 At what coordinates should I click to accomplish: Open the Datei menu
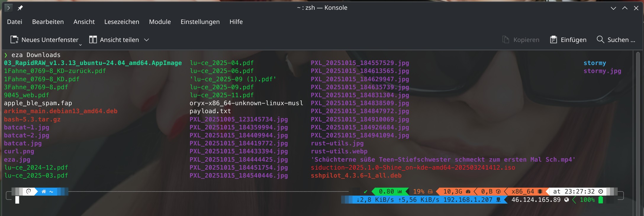pyautogui.click(x=15, y=22)
